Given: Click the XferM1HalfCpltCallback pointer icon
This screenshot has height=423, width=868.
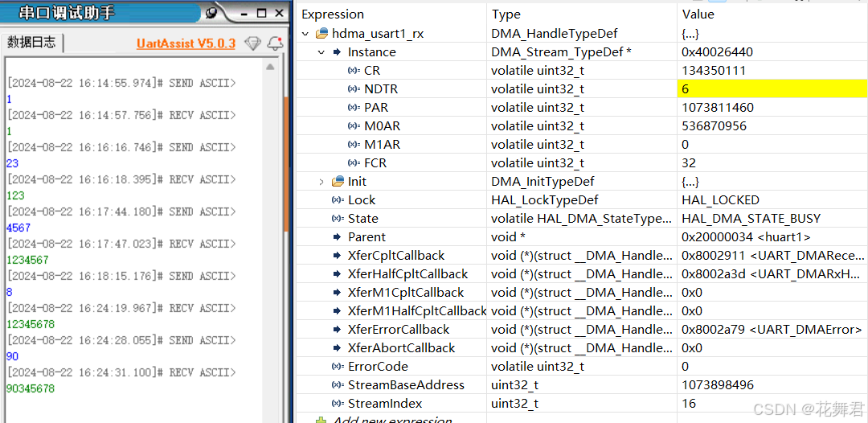Looking at the screenshot, I should [337, 310].
